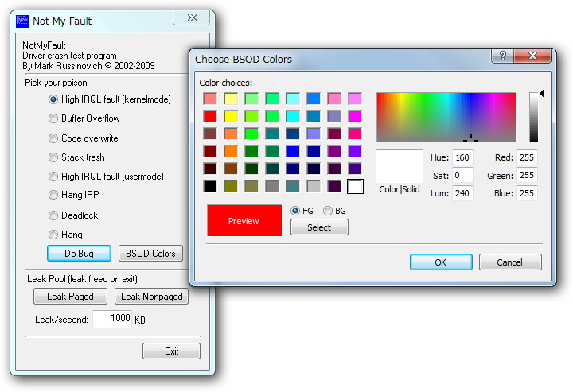
Task: Click the Leak/second KB input field
Action: pos(112,319)
